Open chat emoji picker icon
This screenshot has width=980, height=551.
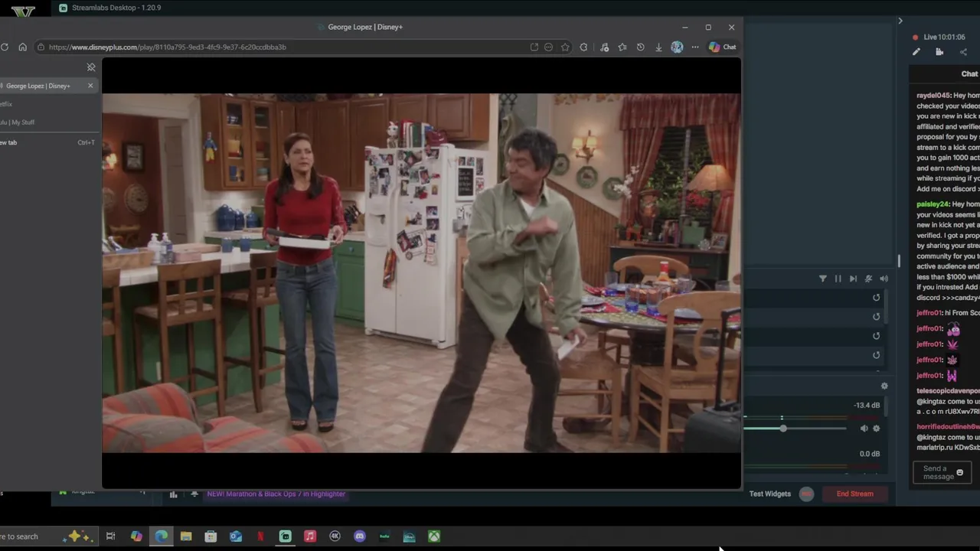(960, 473)
